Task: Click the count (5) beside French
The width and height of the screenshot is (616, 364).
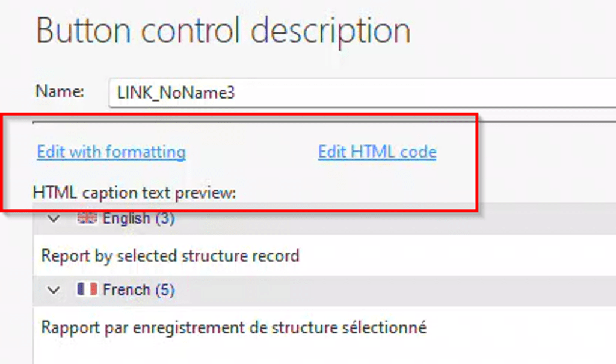Action: click(x=165, y=290)
